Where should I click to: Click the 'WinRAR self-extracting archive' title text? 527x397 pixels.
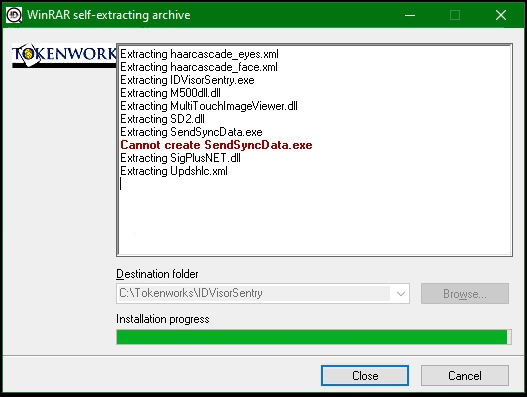pos(109,15)
